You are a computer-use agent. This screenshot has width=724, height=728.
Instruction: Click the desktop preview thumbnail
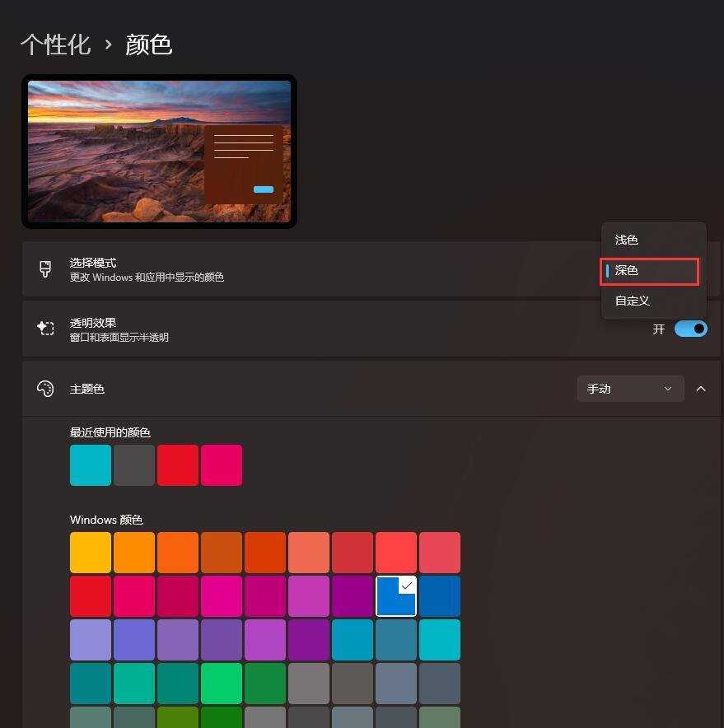click(x=159, y=151)
